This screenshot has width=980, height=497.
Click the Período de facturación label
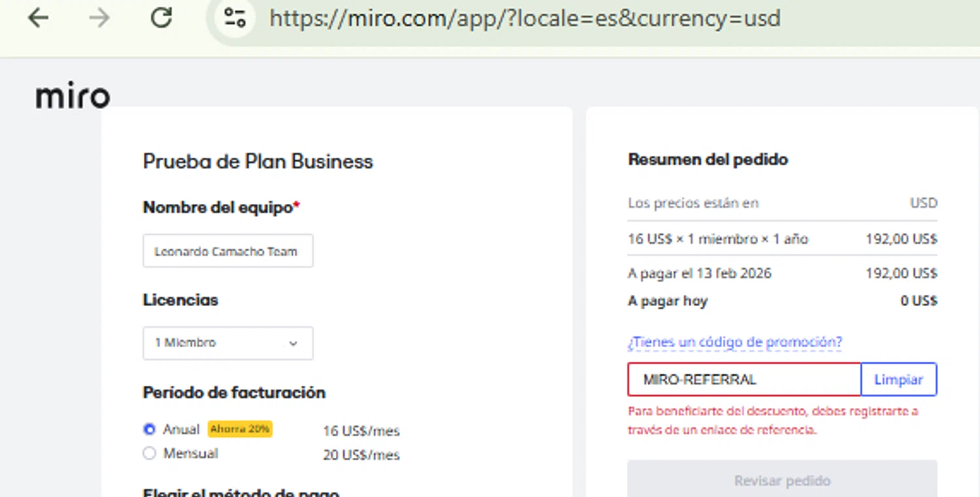coord(234,392)
